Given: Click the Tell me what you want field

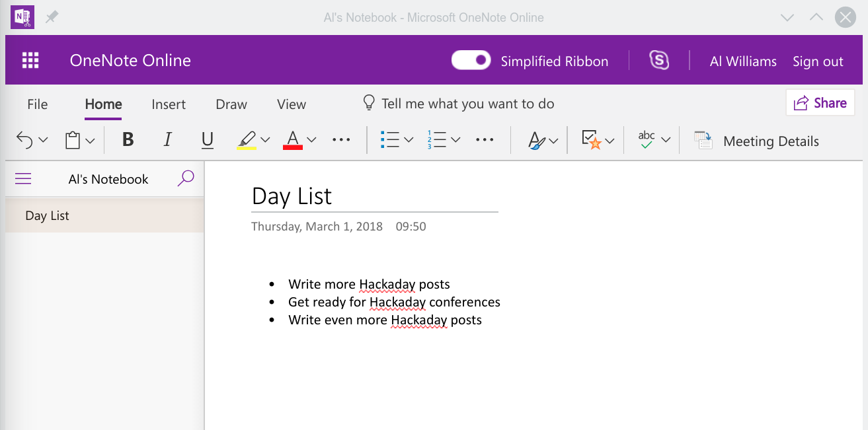Looking at the screenshot, I should 467,104.
